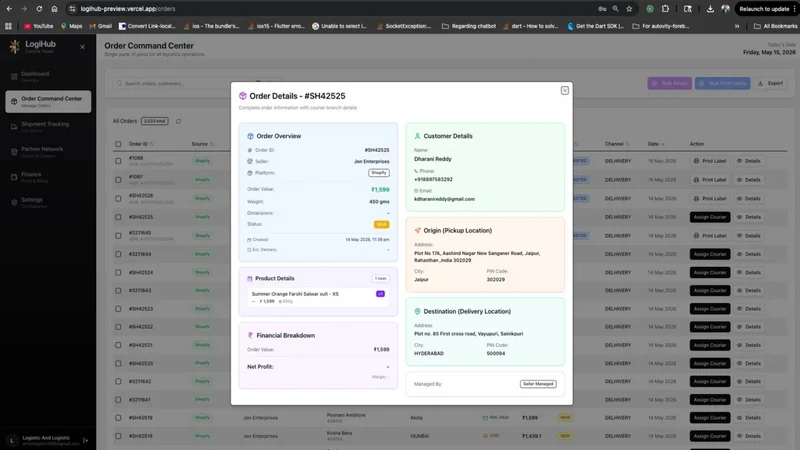Click the Print Label icon for order #1067
800x450 pixels.
pos(696,180)
